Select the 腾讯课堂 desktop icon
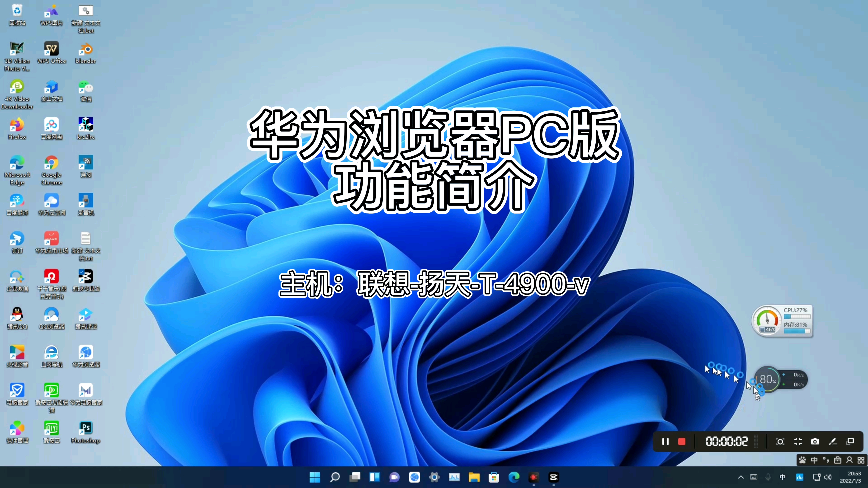868x488 pixels. [86, 318]
